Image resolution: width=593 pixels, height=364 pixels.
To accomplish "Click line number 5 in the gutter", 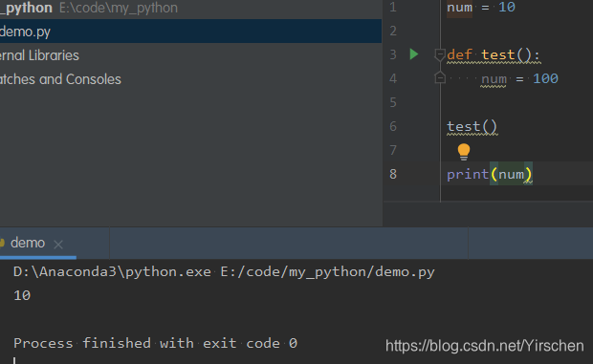I will pos(393,103).
